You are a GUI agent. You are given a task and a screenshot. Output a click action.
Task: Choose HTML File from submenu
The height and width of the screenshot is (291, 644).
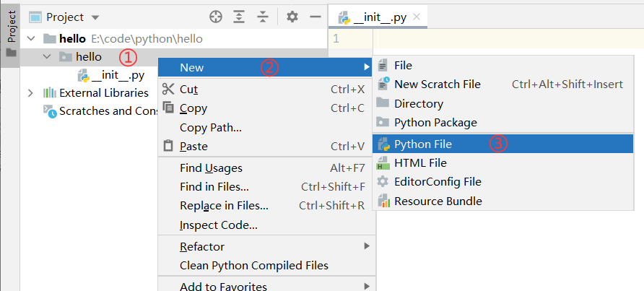click(420, 162)
